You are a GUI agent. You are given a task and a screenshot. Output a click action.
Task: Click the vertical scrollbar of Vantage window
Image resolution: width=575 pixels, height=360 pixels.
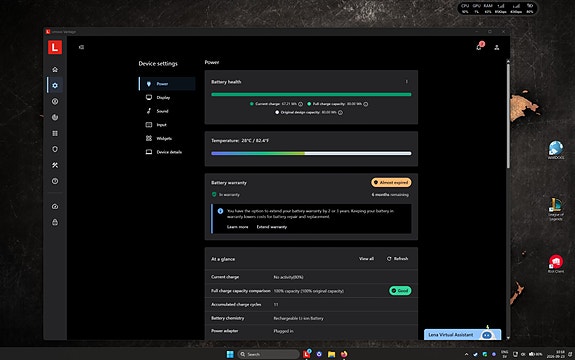point(508,116)
